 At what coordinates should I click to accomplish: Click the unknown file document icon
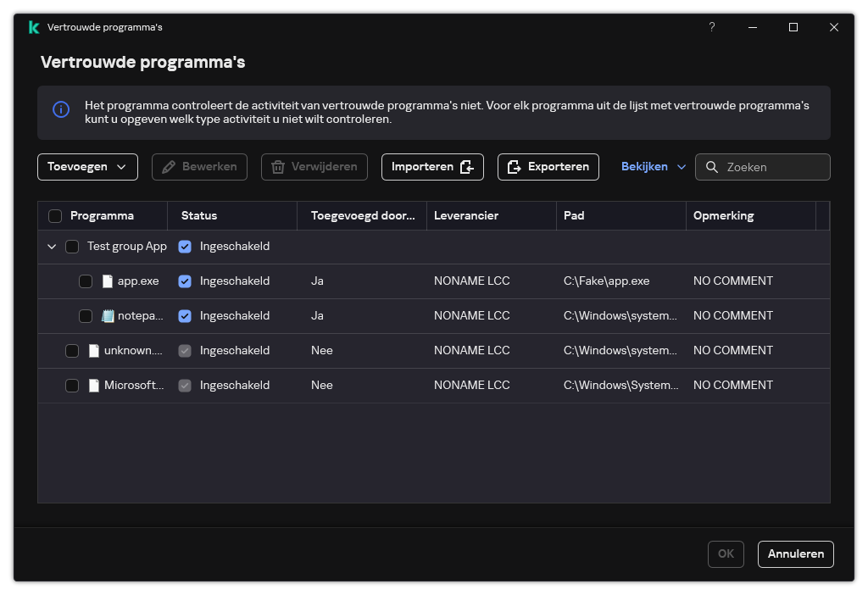point(94,351)
